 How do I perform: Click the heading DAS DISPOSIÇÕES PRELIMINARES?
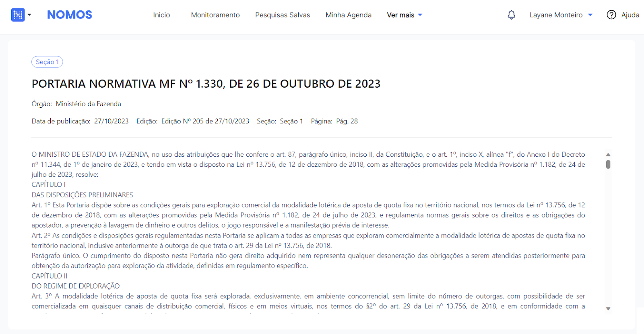[x=83, y=195]
